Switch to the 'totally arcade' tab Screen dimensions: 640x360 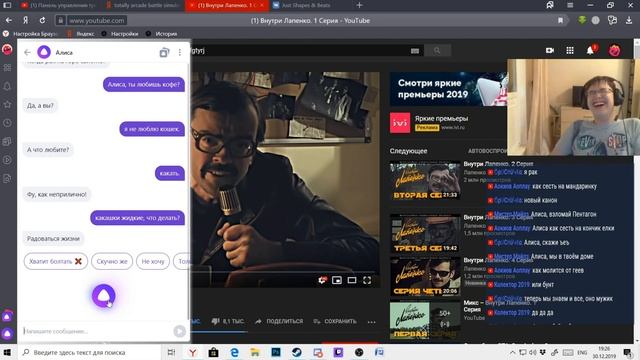pos(142,5)
